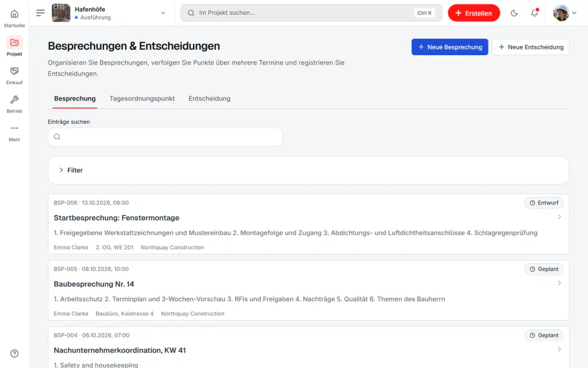Viewport: 588px width, 368px height.
Task: Open the notifications bell
Action: (x=534, y=13)
